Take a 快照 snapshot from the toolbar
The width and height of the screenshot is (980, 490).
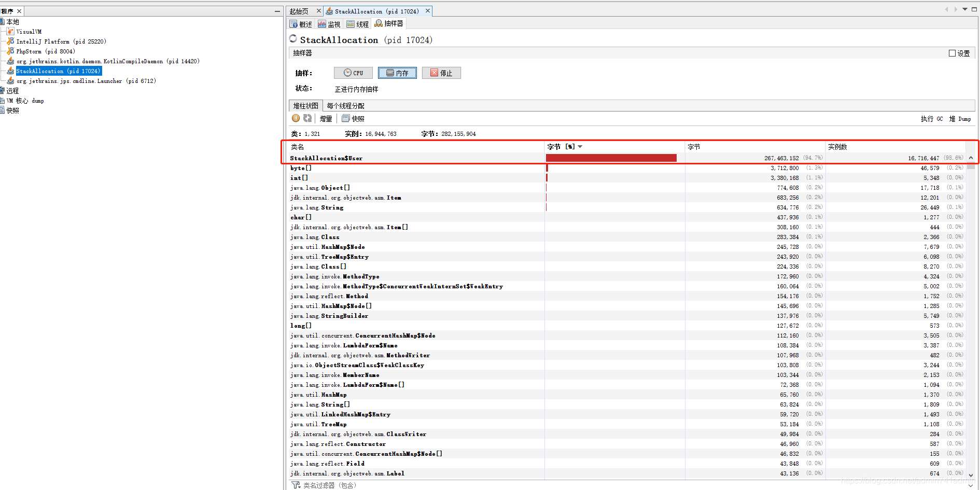point(353,119)
